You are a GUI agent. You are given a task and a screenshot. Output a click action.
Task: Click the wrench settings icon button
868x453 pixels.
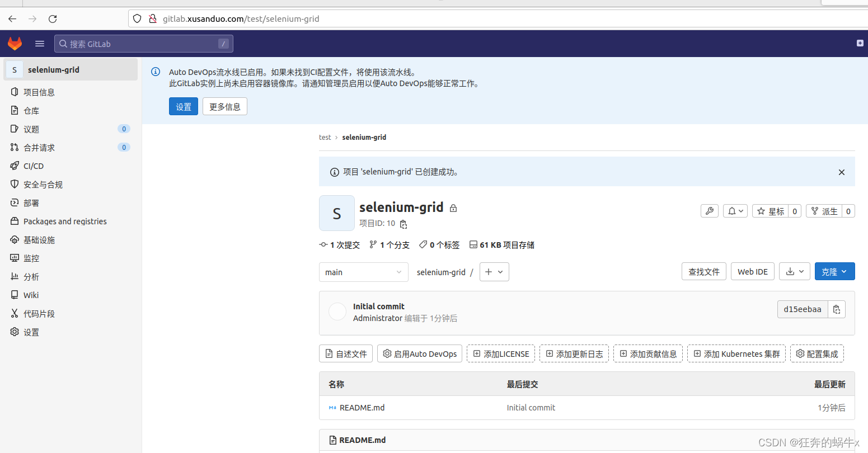point(710,211)
